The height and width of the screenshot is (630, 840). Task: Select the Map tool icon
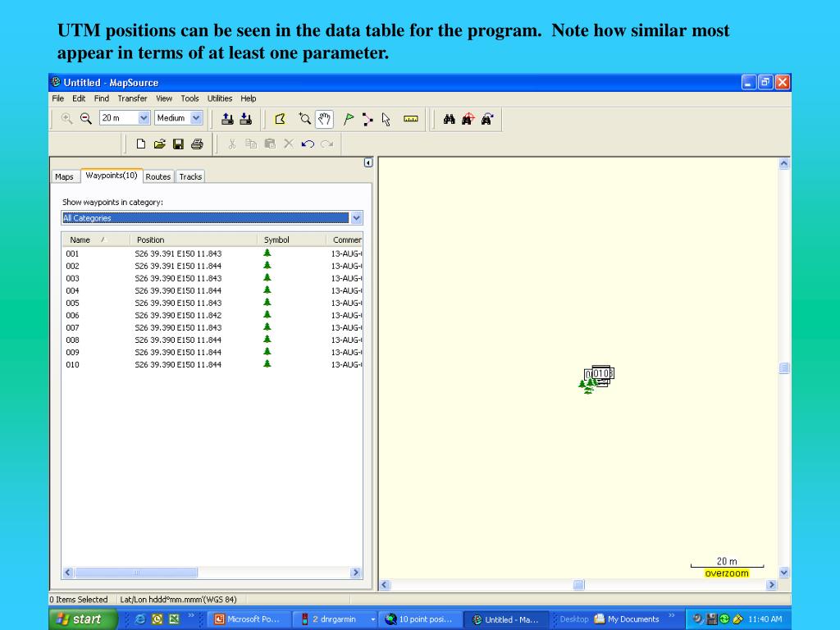pos(281,119)
